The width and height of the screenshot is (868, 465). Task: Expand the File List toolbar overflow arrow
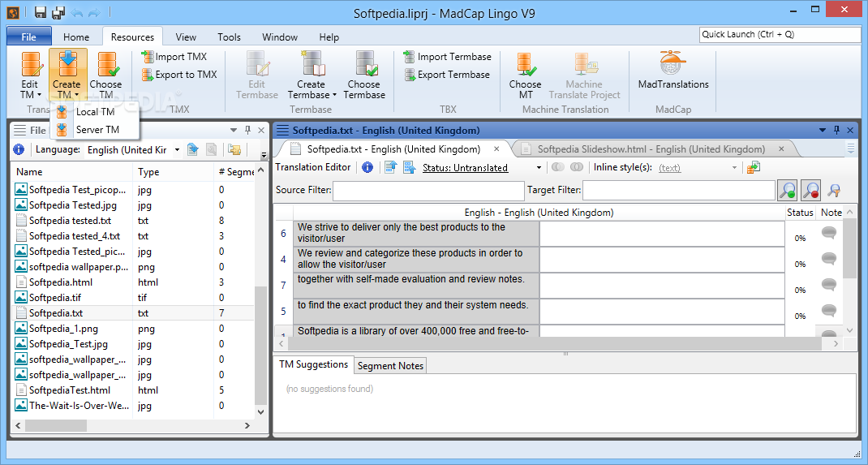[x=264, y=155]
